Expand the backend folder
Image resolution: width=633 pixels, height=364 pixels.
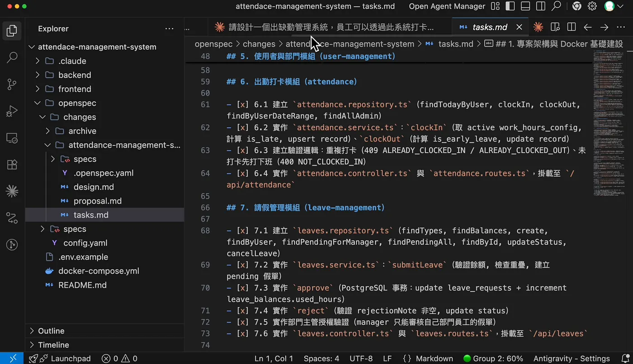pos(38,75)
